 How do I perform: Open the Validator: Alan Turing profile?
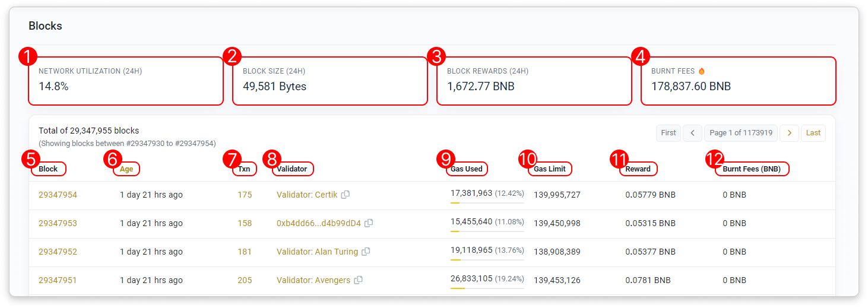coord(317,252)
